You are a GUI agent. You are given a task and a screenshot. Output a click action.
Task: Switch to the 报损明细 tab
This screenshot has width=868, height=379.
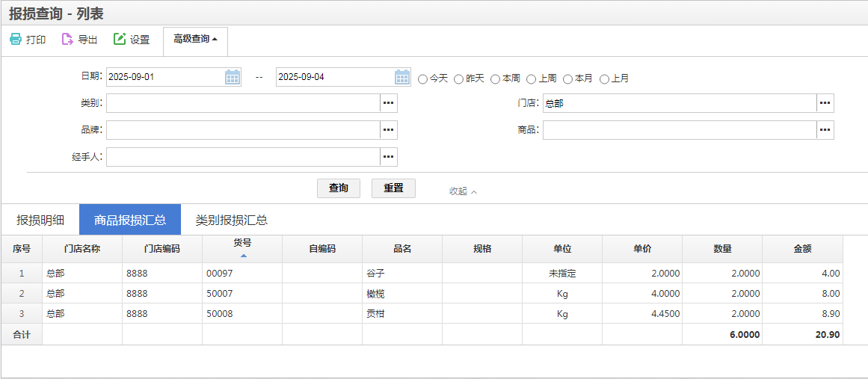tap(40, 220)
